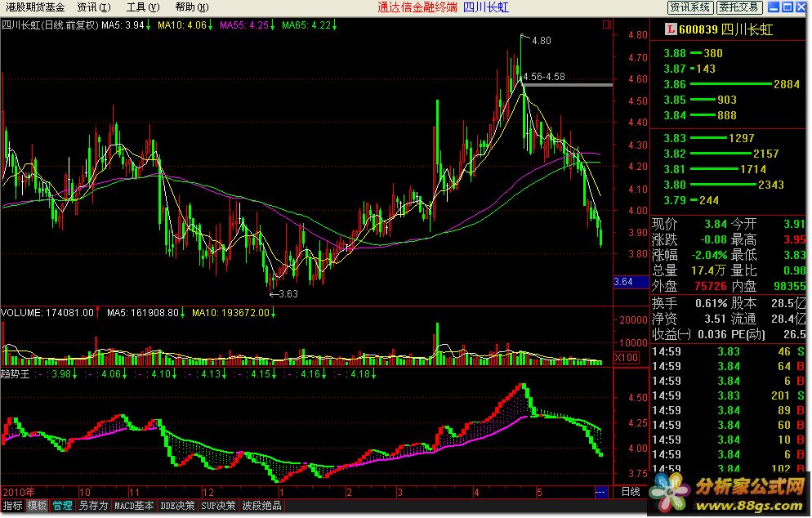Click the blue dashed marker on the date axis
The image size is (812, 518).
pos(600,492)
